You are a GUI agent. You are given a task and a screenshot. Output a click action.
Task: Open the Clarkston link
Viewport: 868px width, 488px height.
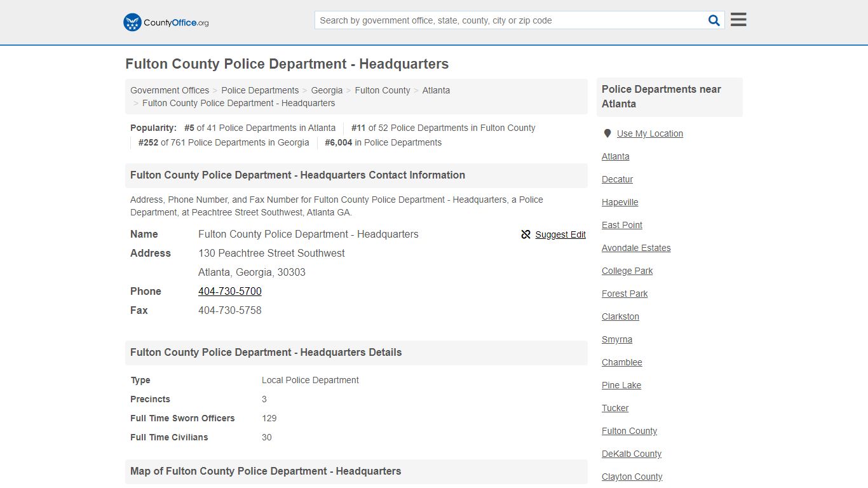coord(620,316)
